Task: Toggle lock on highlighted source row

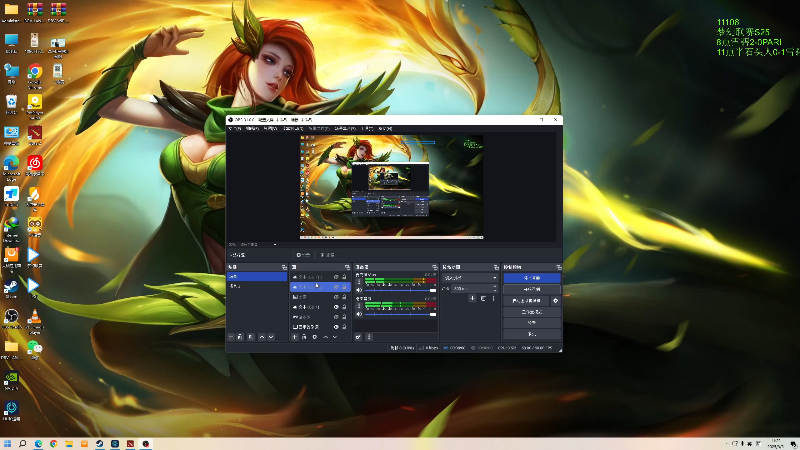Action: (x=344, y=287)
